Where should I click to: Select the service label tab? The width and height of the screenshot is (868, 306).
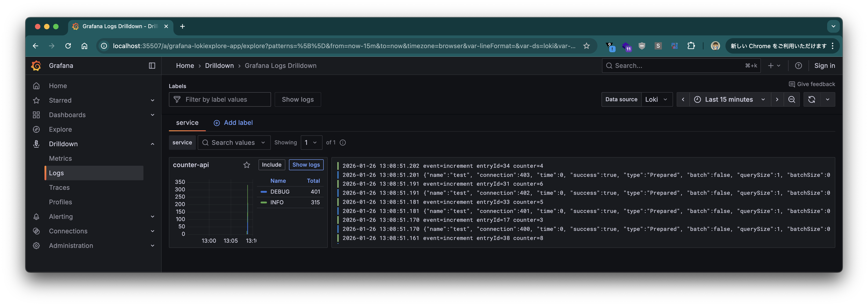click(x=187, y=123)
